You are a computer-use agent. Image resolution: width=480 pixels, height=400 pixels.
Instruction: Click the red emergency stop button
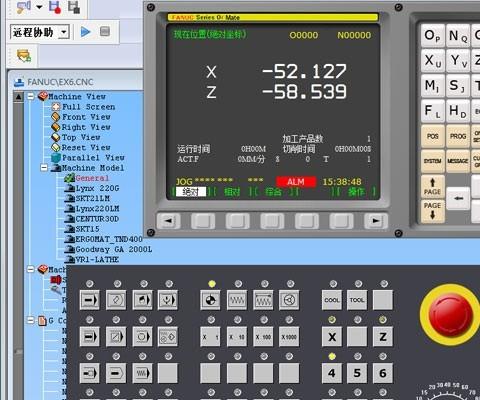(451, 314)
